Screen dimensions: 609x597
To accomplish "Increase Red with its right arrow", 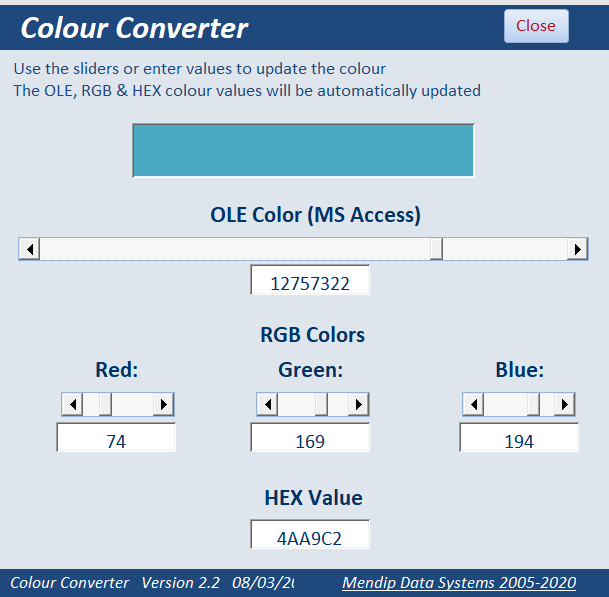I will 163,404.
